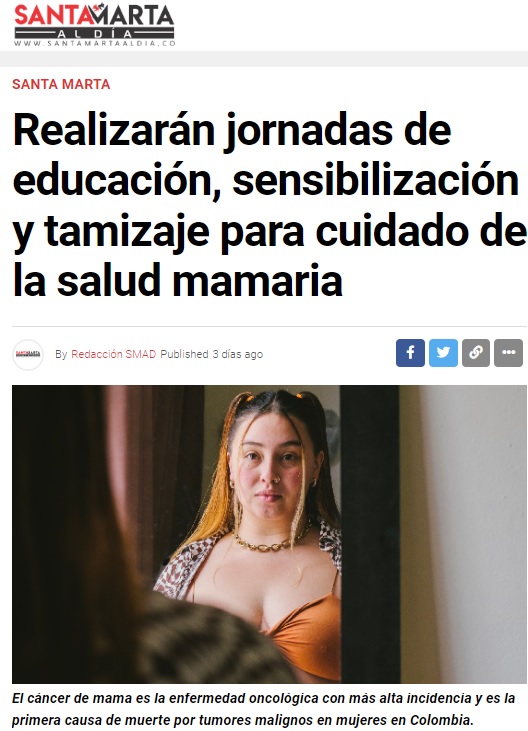
Task: Open the SANTA MARTA category section
Action: coord(61,84)
